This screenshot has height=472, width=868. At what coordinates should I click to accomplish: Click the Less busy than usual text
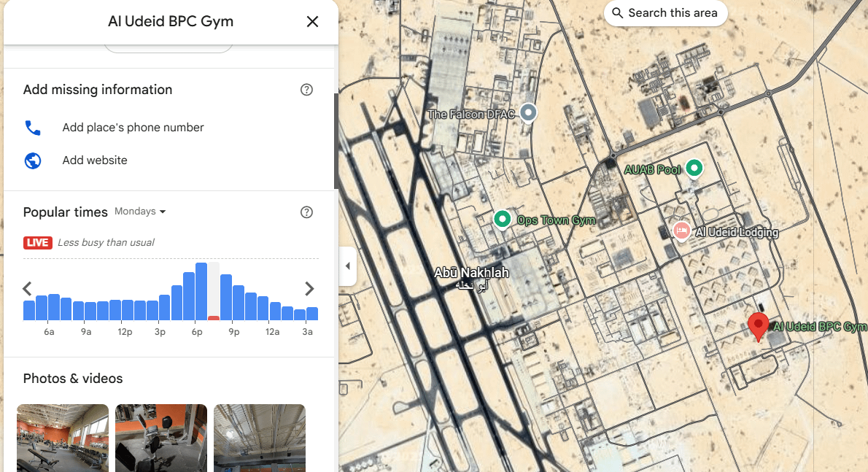pos(106,242)
